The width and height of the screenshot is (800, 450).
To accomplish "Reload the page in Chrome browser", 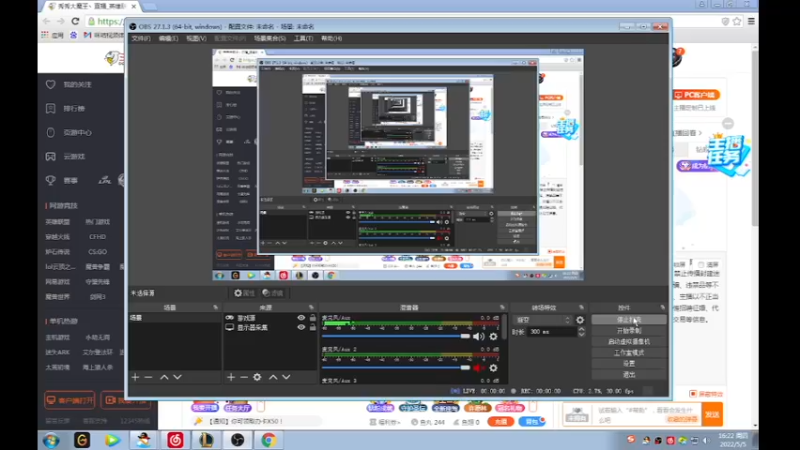I will click(75, 21).
